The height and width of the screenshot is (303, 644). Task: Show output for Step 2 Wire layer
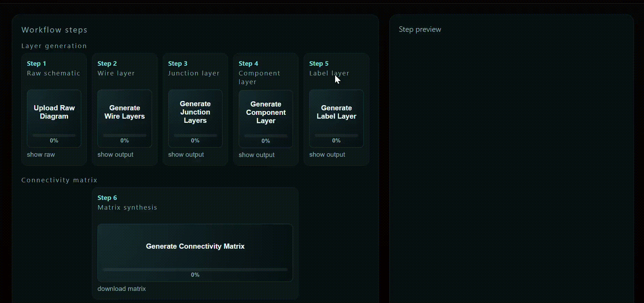(x=115, y=155)
